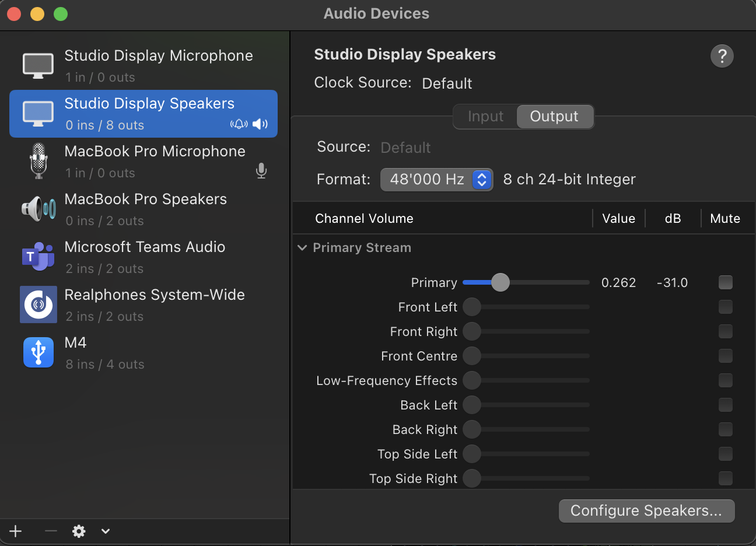Open the gear action menu

(x=79, y=531)
